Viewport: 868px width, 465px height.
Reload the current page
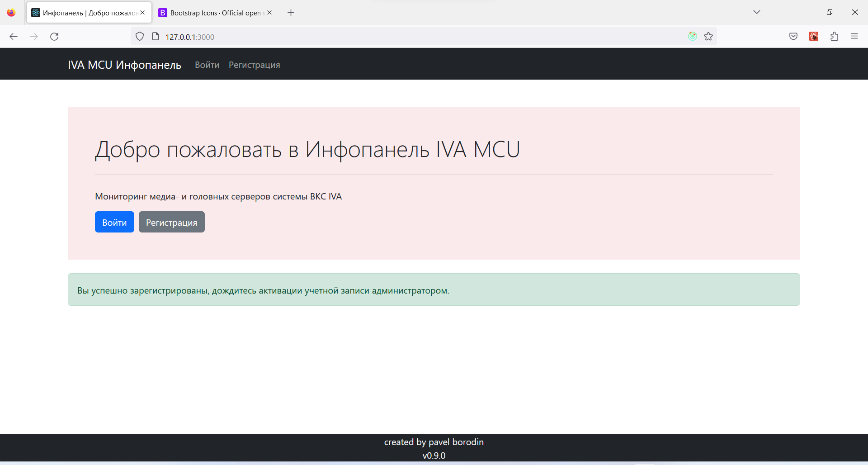point(54,37)
